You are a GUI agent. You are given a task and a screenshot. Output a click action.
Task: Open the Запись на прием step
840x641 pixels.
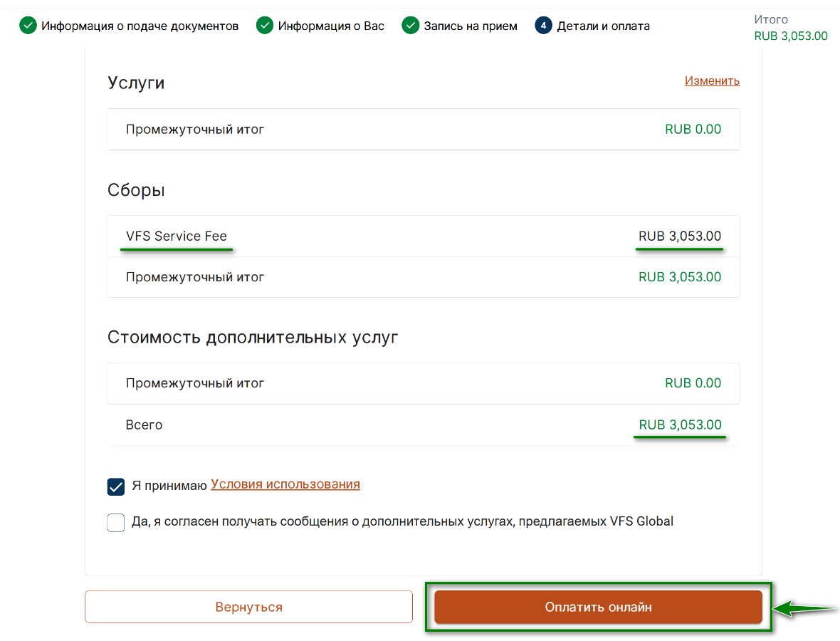(471, 26)
